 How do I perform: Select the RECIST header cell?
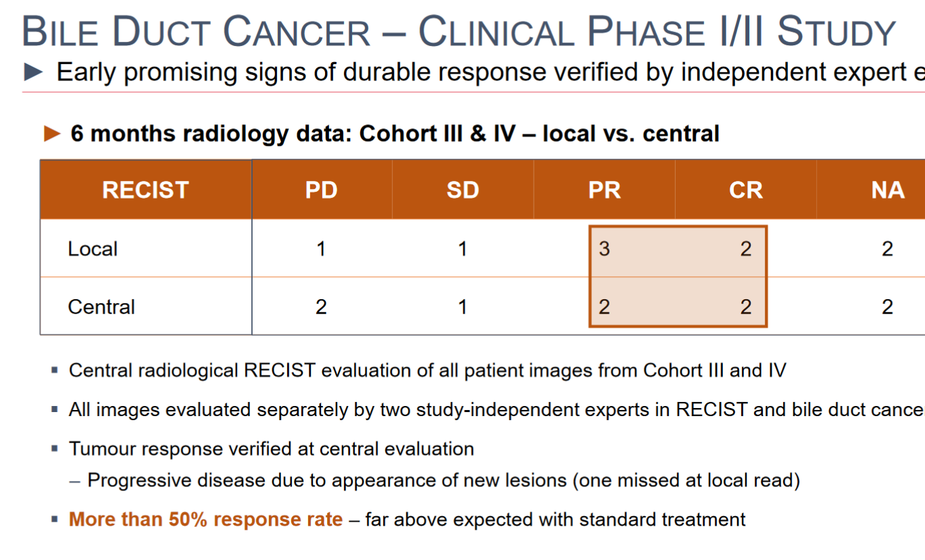tap(146, 190)
